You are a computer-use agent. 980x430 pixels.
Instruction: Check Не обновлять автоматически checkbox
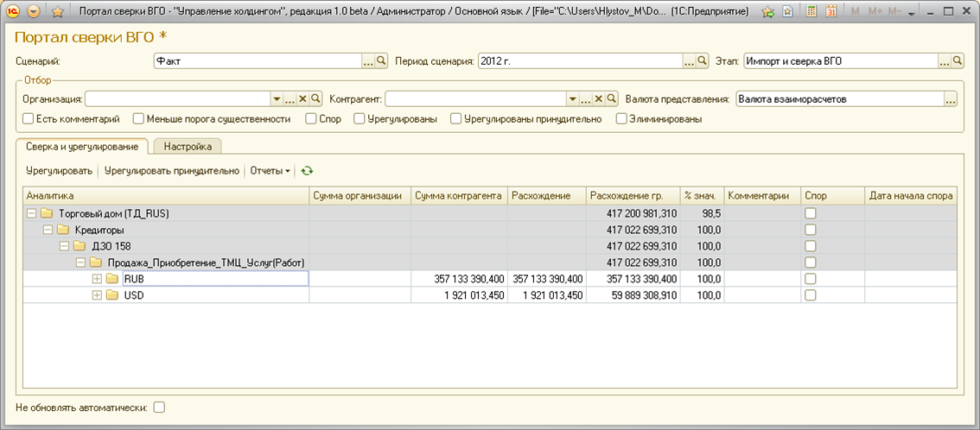coord(158,407)
